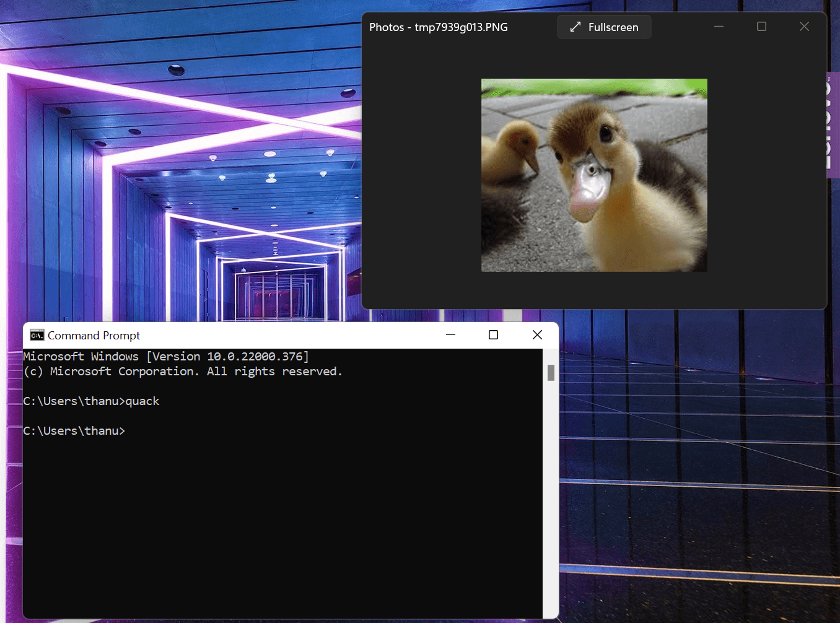This screenshot has width=840, height=623.
Task: Click the Microsoft Windows version text line
Action: click(165, 357)
